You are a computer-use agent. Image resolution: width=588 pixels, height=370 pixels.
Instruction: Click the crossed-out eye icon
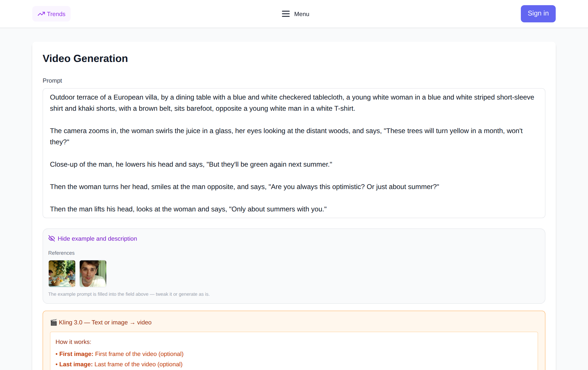tap(52, 238)
